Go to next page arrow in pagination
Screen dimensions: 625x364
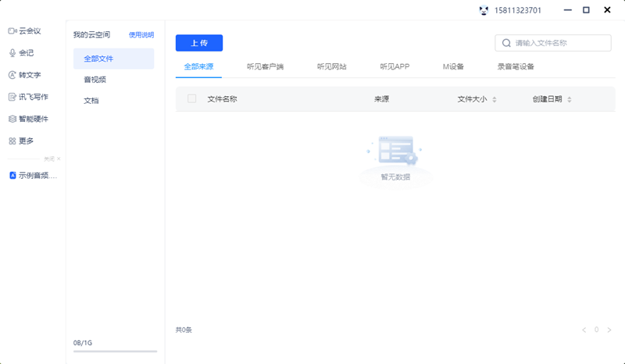point(609,330)
